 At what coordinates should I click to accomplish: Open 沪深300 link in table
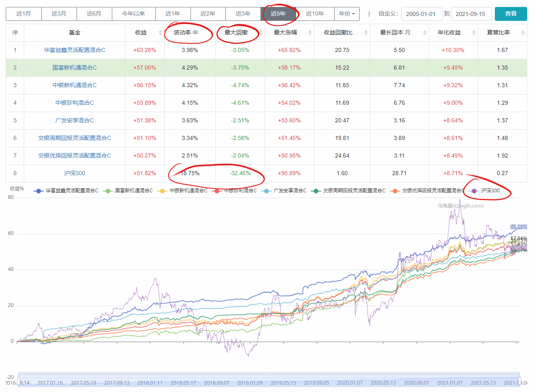[75, 173]
